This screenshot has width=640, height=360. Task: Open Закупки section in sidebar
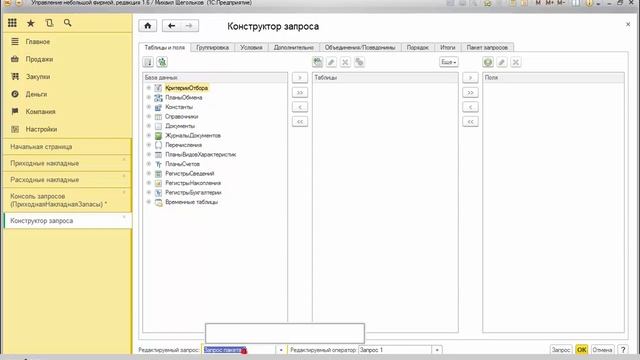[x=38, y=77]
